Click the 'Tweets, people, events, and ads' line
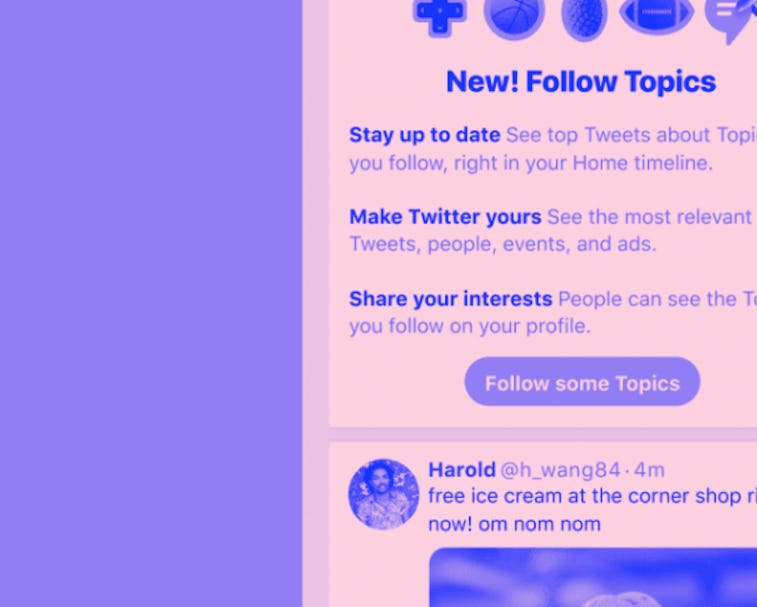Image resolution: width=757 pixels, height=607 pixels. click(502, 244)
